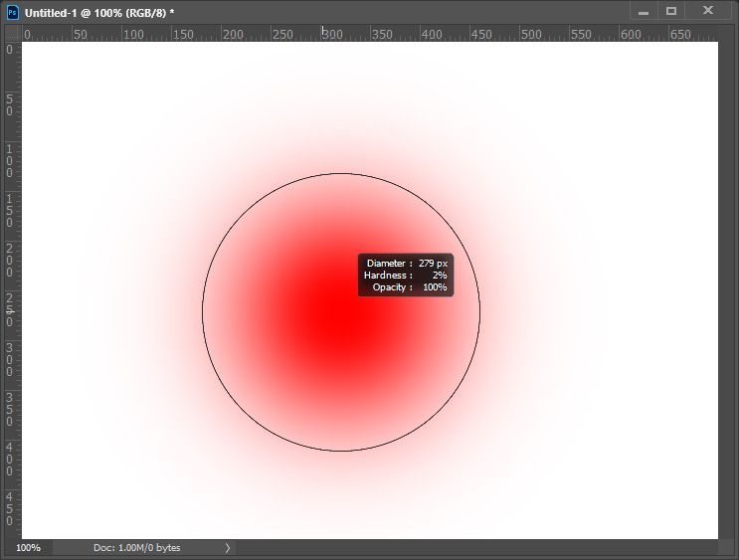
Task: Click the Photoshop icon in the title bar
Action: click(x=13, y=13)
